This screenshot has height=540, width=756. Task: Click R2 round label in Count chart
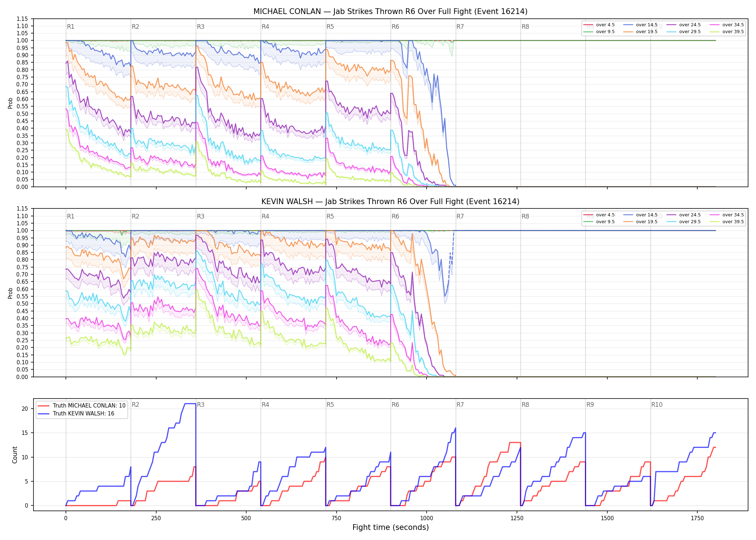point(135,405)
